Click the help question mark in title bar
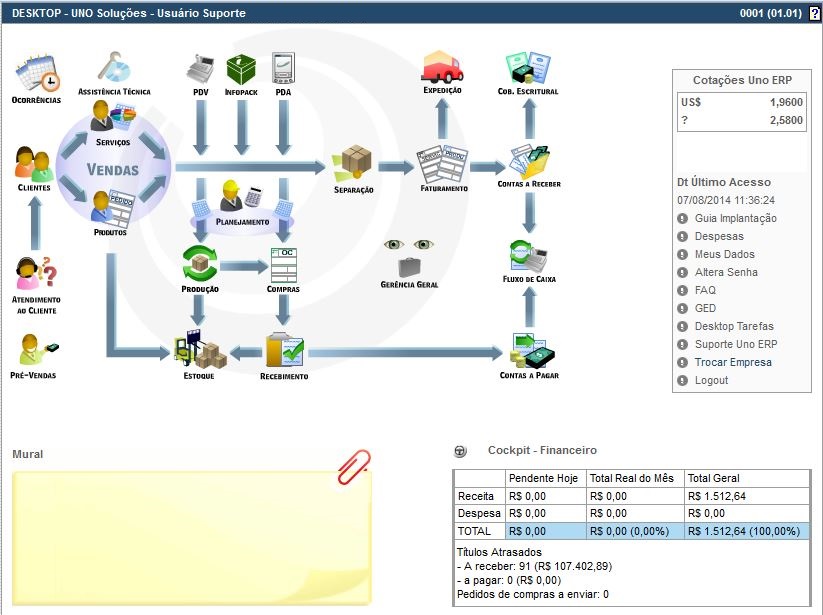The width and height of the screenshot is (823, 615). click(x=814, y=14)
